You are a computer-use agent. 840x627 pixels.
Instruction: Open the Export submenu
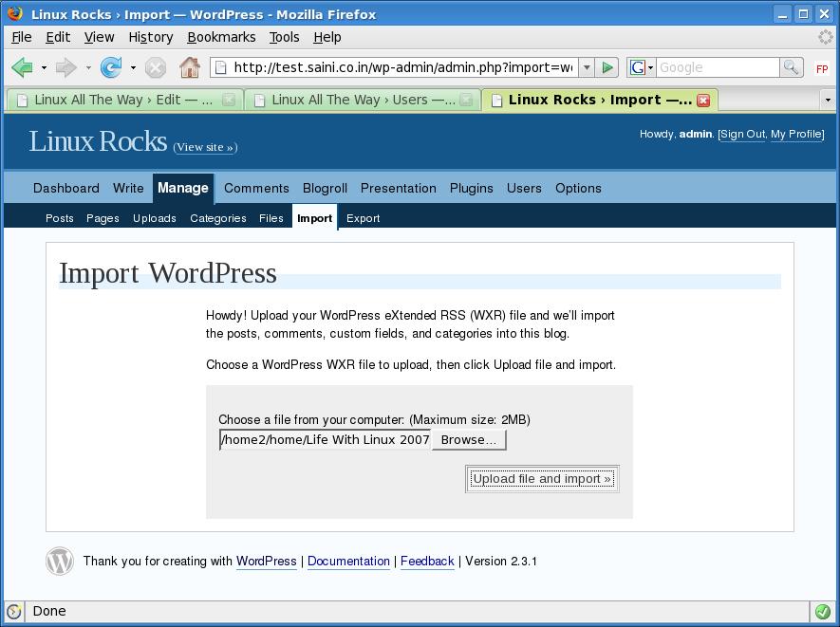(x=364, y=218)
